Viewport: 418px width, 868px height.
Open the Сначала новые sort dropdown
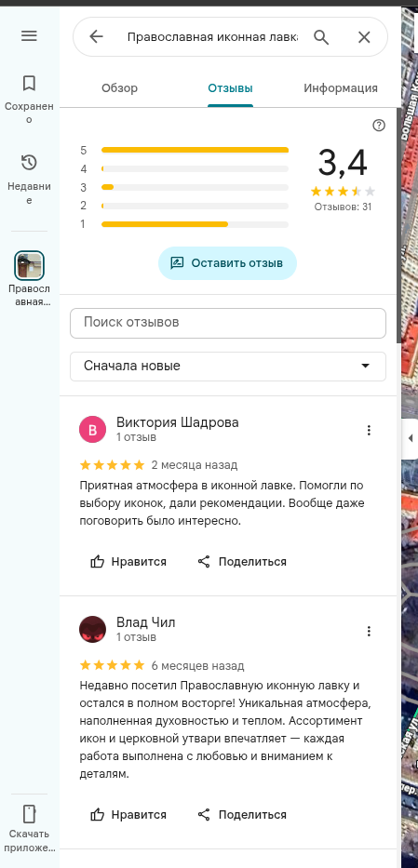(227, 366)
